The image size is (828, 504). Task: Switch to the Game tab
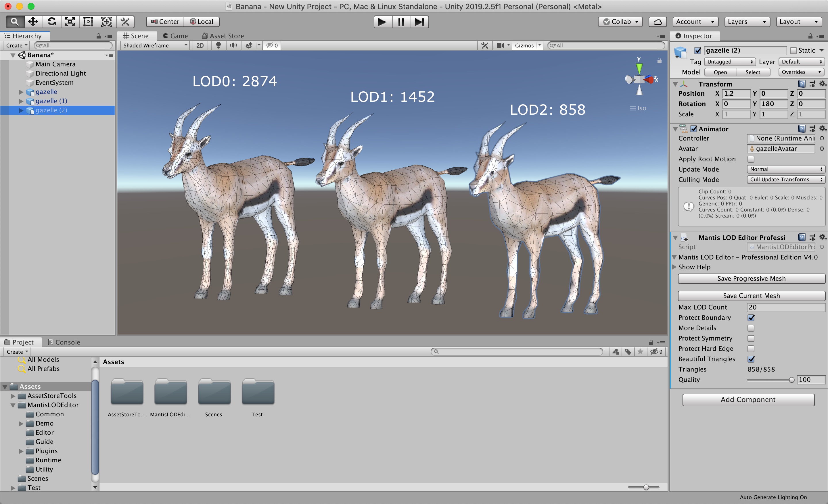(175, 36)
